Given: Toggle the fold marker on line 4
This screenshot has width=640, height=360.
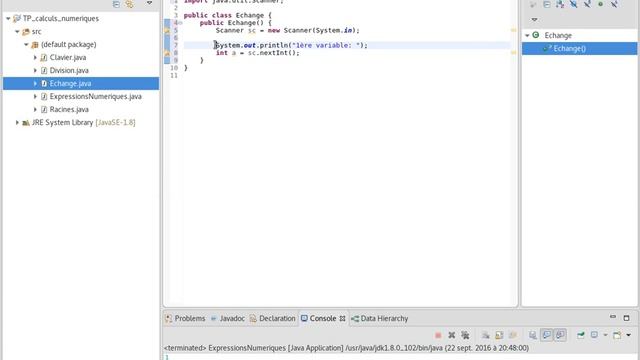Looking at the screenshot, I should click(180, 23).
